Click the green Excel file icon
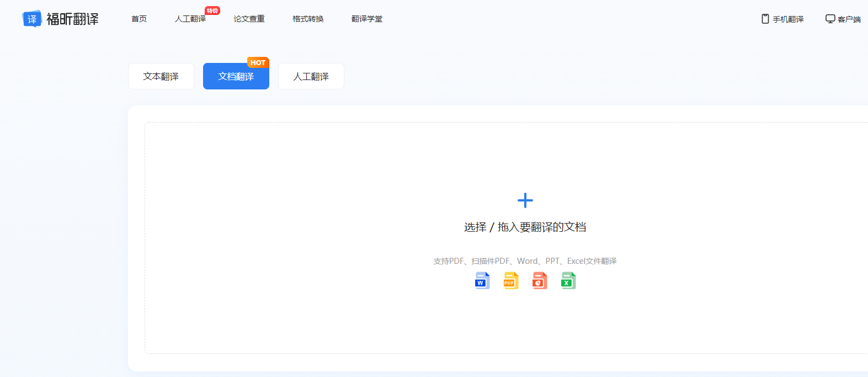 tap(568, 281)
